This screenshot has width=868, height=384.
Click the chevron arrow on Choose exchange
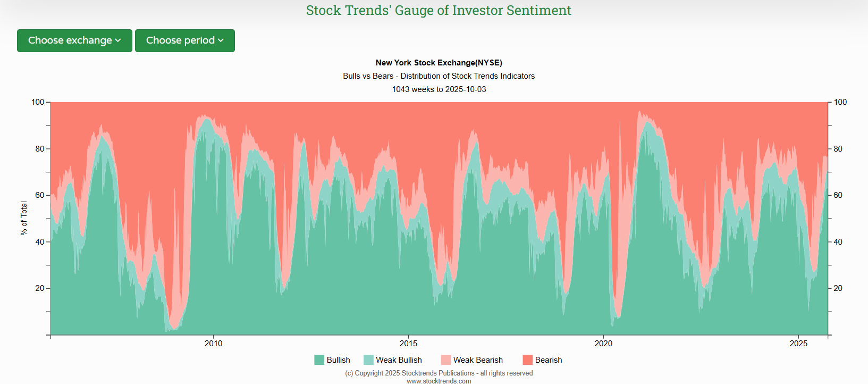click(118, 40)
